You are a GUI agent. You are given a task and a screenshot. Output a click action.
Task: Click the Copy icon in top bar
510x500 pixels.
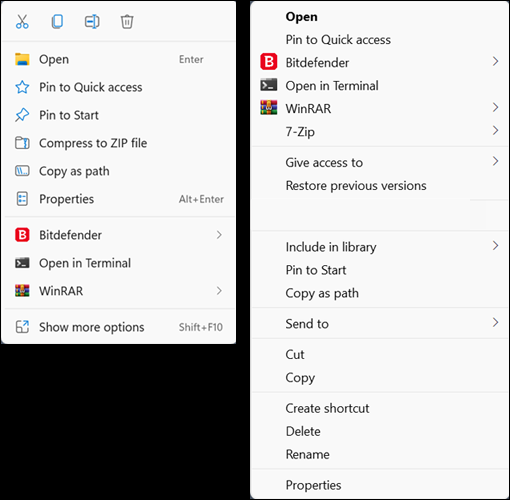pyautogui.click(x=57, y=22)
